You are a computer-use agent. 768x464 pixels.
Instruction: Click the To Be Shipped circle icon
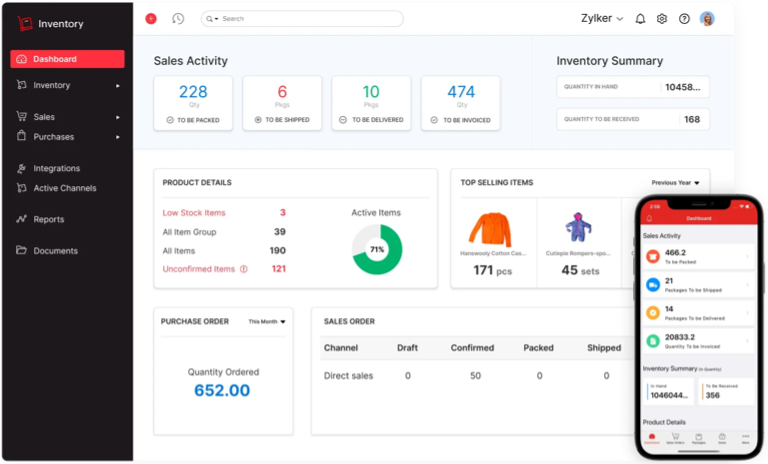(258, 120)
